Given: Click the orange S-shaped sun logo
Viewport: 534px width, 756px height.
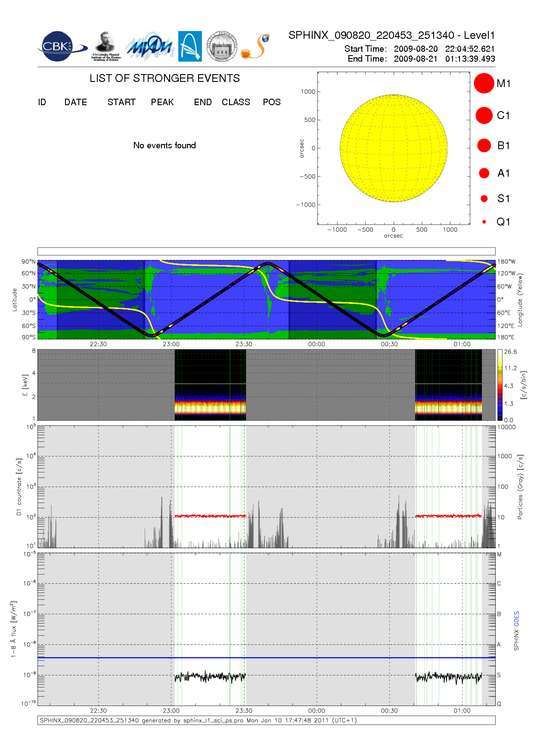Looking at the screenshot, I should click(x=255, y=47).
